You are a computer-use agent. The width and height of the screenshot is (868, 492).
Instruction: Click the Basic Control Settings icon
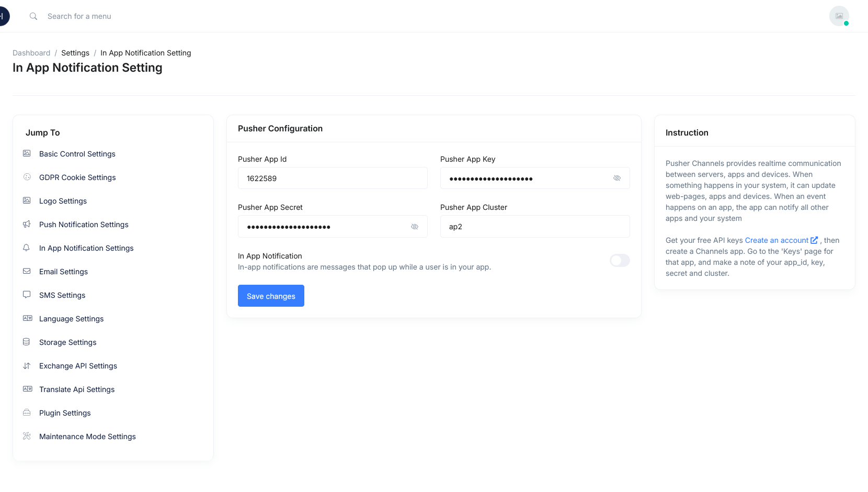(x=27, y=153)
